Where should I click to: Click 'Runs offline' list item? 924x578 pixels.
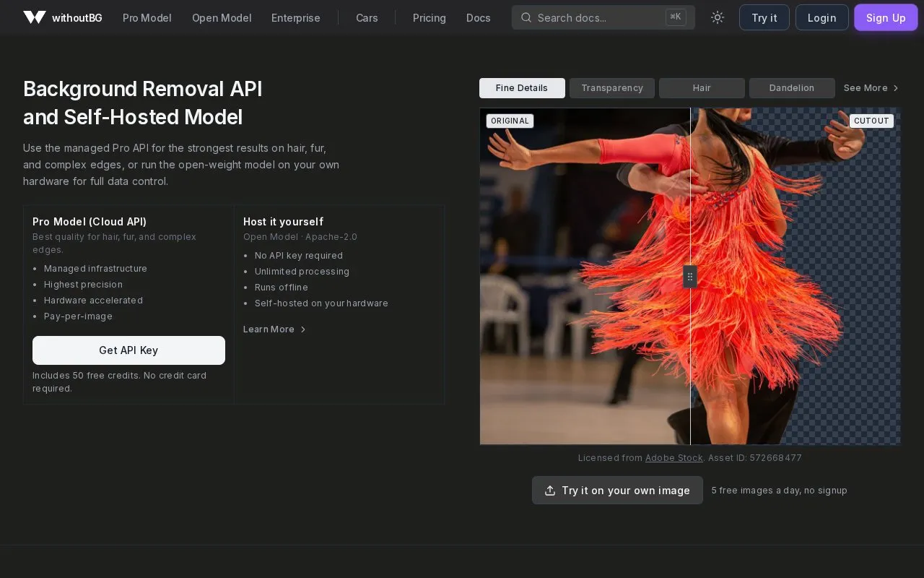(282, 288)
